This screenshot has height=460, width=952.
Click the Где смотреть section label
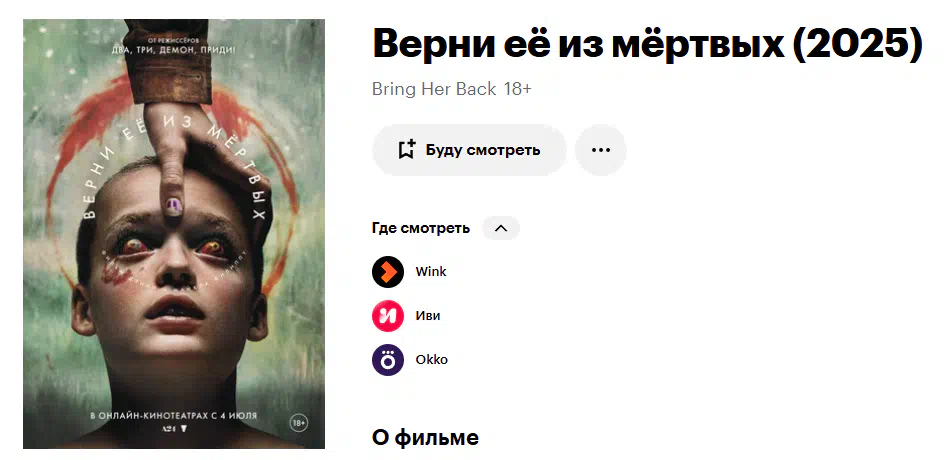[421, 228]
